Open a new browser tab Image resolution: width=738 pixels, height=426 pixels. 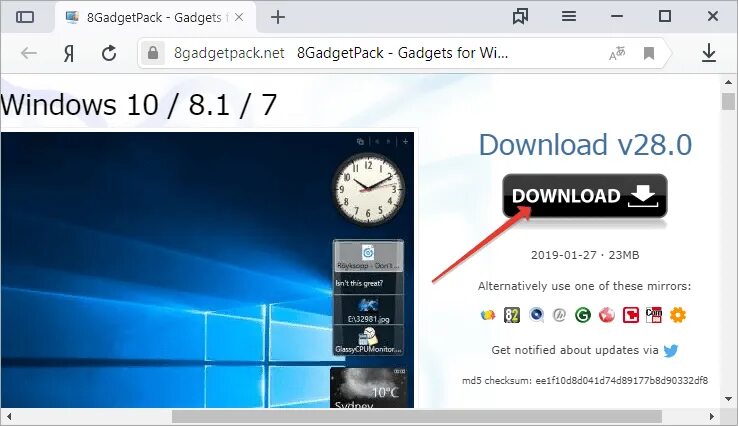pyautogui.click(x=278, y=17)
